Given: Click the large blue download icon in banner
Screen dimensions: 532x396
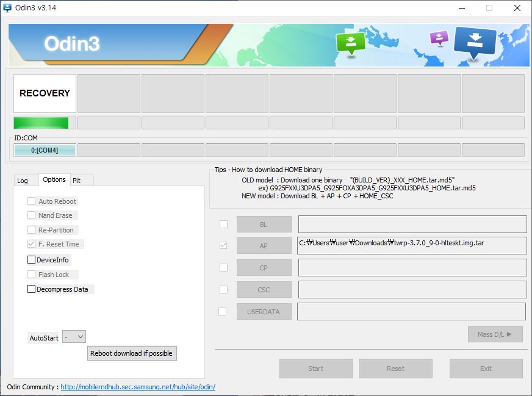Looking at the screenshot, I should point(475,41).
